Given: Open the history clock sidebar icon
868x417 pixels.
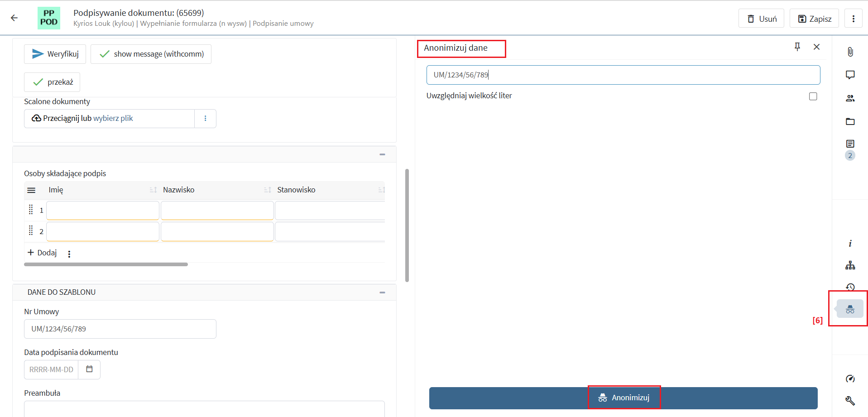Looking at the screenshot, I should pyautogui.click(x=850, y=287).
